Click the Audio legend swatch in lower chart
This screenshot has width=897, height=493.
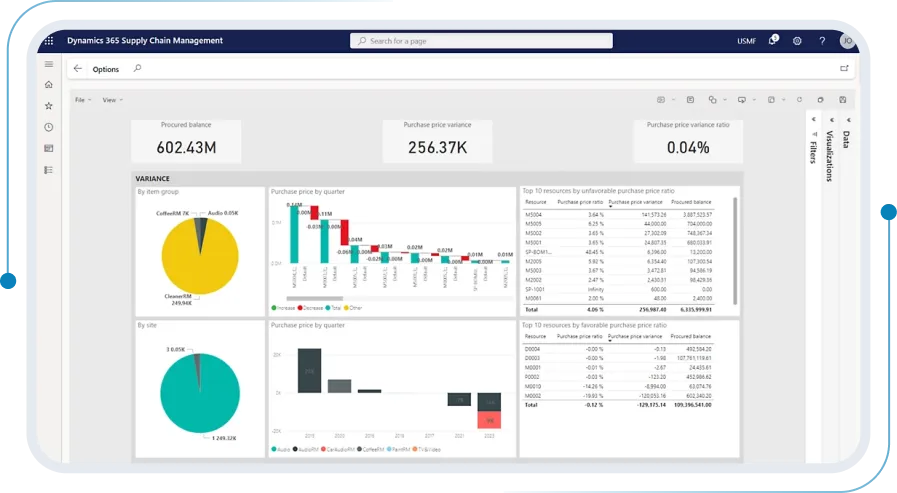274,449
